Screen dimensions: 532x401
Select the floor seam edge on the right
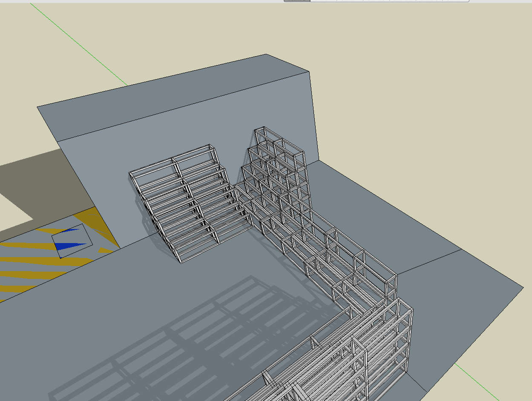coord(430,261)
